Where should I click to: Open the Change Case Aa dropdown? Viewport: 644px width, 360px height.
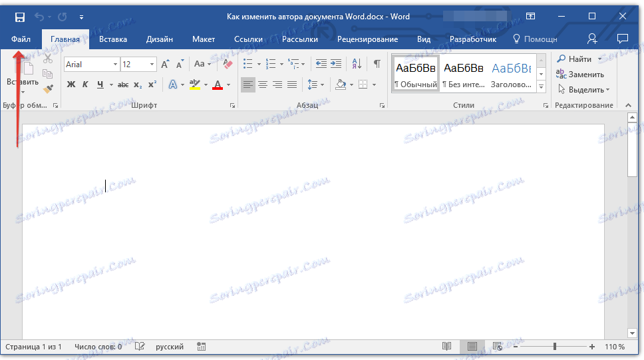(x=202, y=64)
